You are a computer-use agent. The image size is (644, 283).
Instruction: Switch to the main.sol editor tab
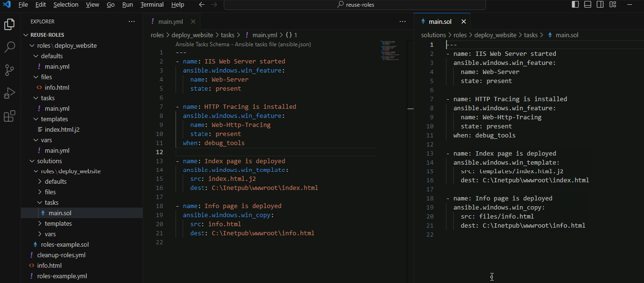[440, 21]
